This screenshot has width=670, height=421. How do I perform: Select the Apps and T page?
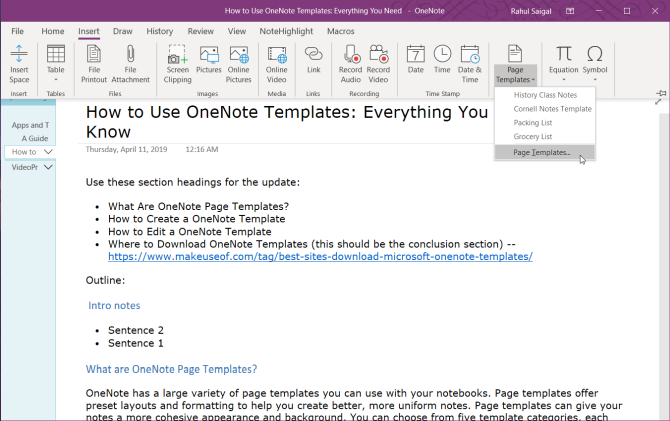tap(30, 125)
